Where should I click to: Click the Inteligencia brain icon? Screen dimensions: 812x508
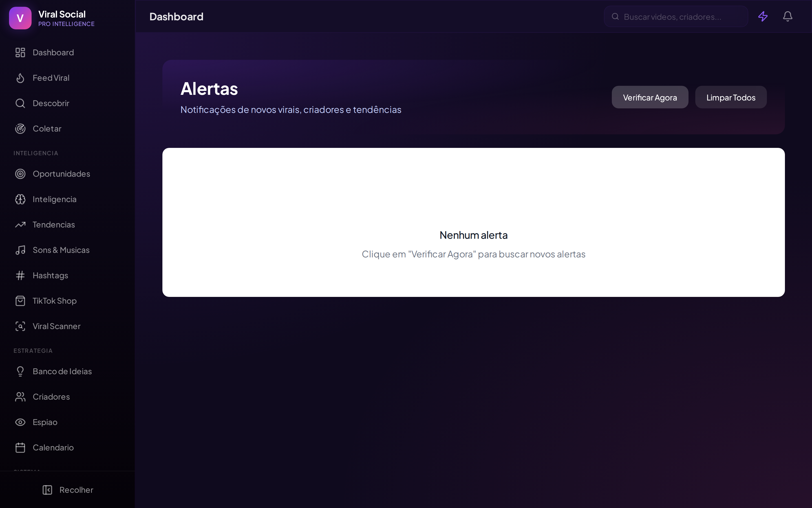pos(20,199)
